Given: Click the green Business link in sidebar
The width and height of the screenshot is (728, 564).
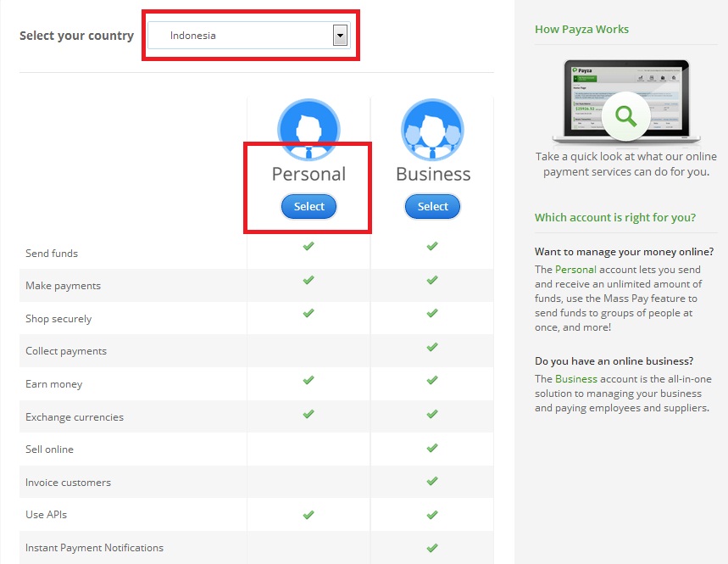Looking at the screenshot, I should [576, 378].
